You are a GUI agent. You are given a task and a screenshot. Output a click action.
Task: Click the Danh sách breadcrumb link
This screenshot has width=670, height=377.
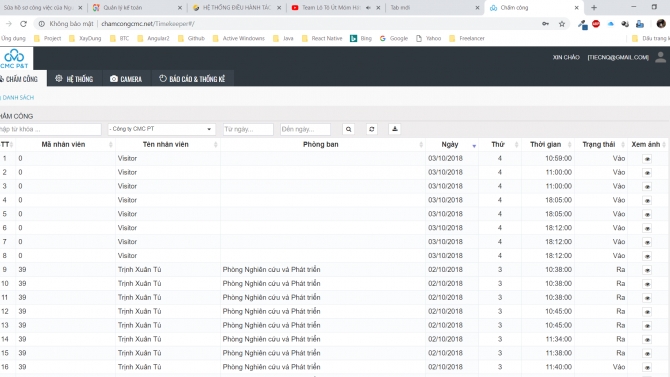point(18,97)
